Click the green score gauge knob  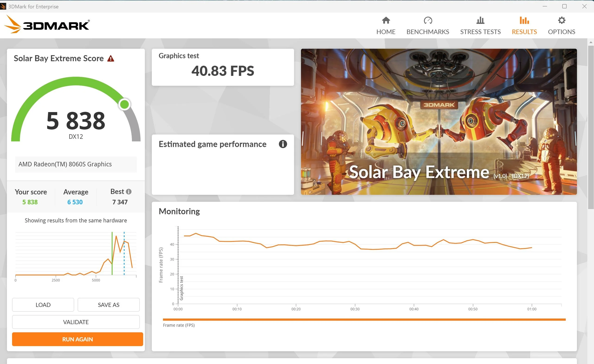click(x=124, y=104)
